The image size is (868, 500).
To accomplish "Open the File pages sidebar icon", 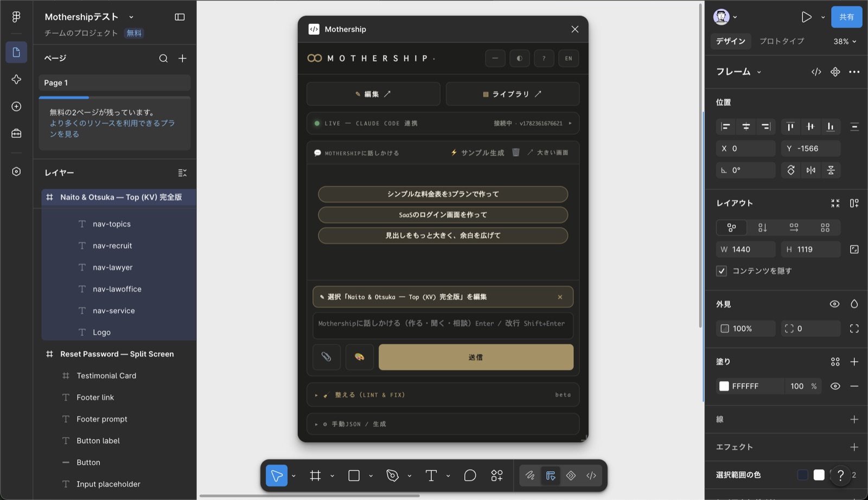I will point(16,52).
